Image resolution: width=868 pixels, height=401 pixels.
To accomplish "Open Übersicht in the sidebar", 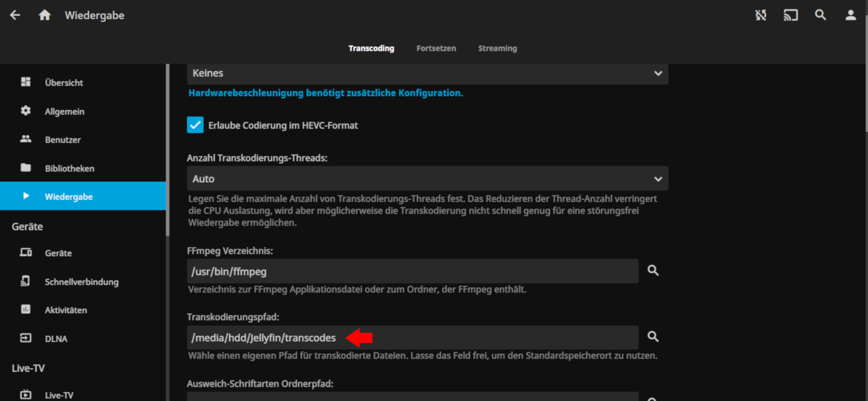I will (x=64, y=83).
